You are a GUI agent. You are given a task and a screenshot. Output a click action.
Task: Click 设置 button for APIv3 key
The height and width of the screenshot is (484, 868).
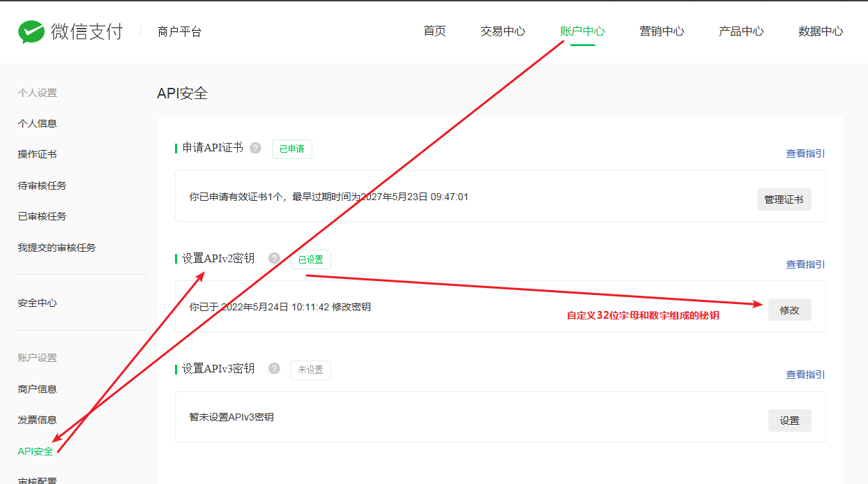[x=789, y=421]
